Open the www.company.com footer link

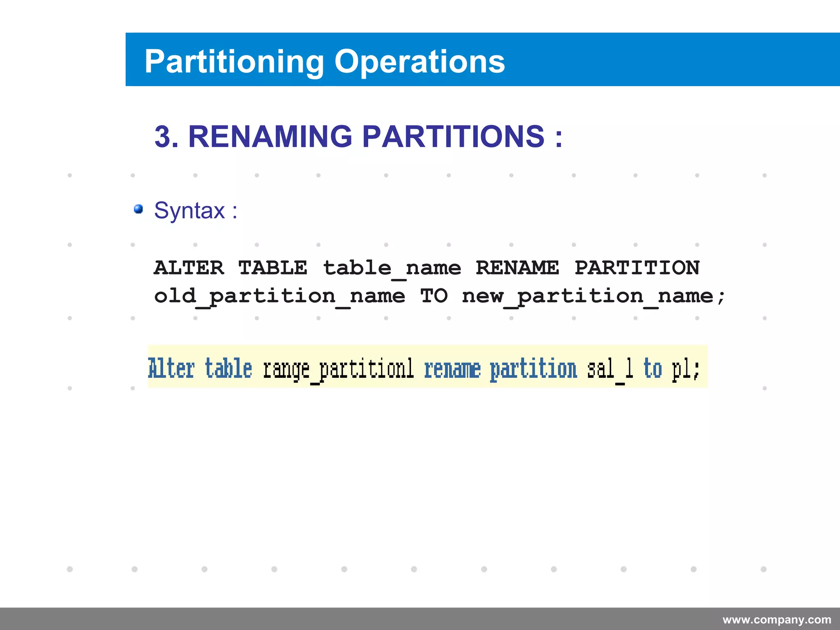click(x=777, y=619)
